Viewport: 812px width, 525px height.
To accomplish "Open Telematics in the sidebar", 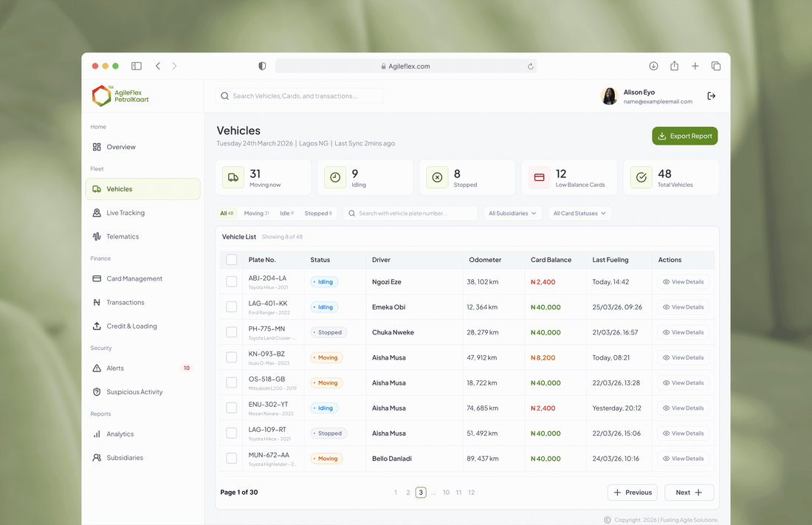I will 143,236.
